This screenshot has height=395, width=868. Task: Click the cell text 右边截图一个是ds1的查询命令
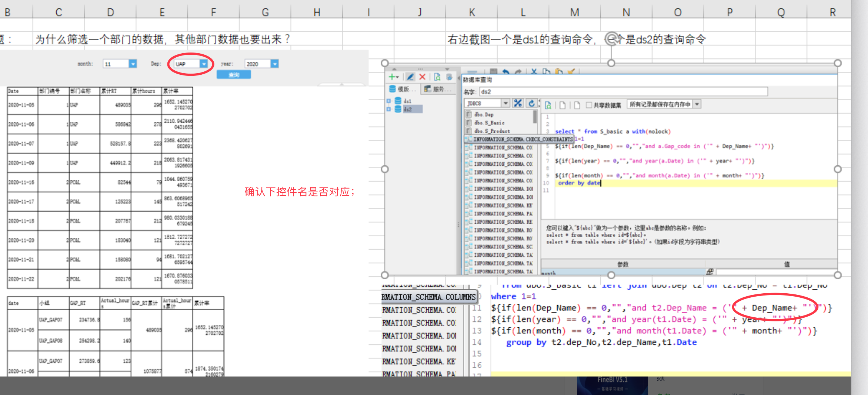click(521, 39)
